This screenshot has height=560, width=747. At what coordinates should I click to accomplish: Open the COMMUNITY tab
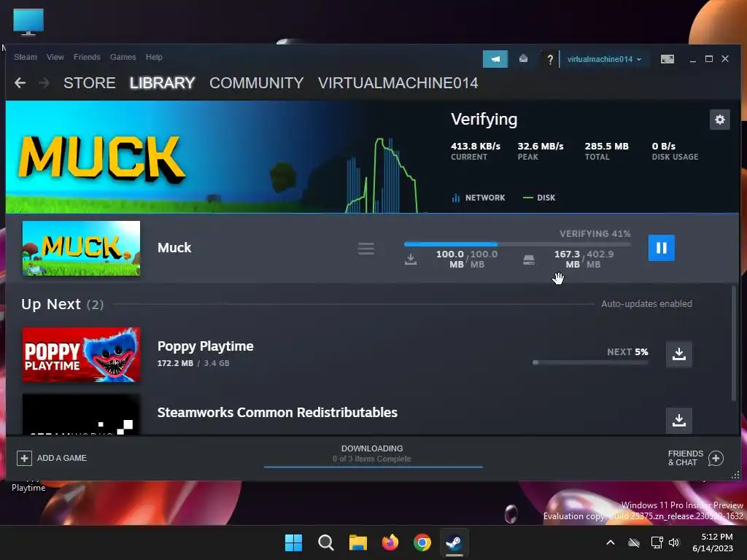tap(256, 83)
